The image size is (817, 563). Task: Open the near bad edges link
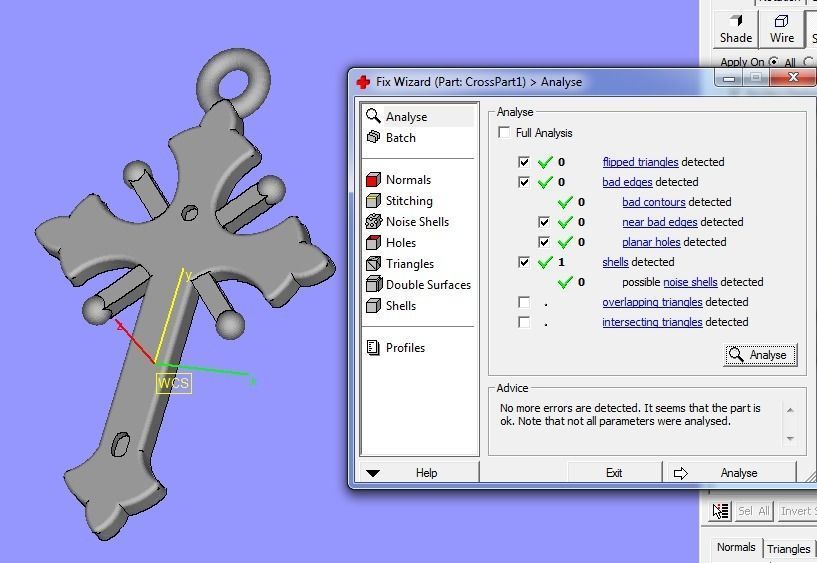coord(660,222)
